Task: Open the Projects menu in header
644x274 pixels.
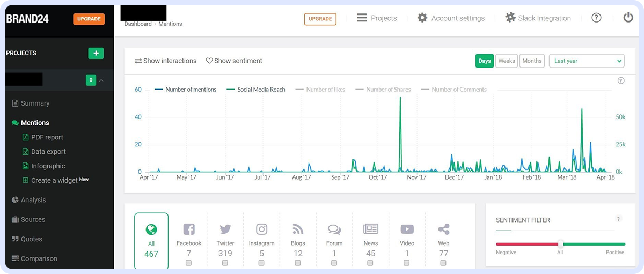Action: (x=377, y=18)
